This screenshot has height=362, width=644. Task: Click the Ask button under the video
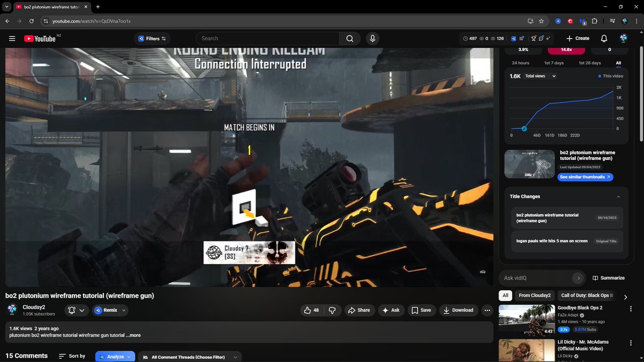[391, 310]
